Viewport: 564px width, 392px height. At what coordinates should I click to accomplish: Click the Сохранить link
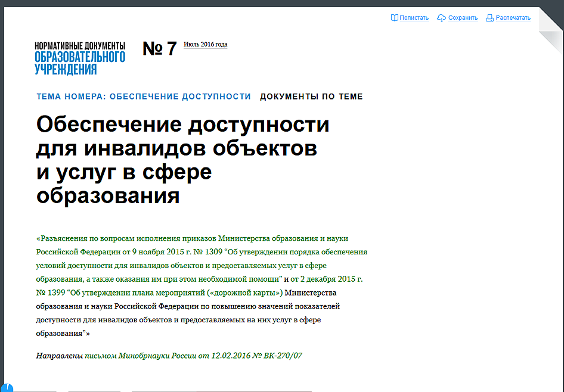[x=463, y=18]
